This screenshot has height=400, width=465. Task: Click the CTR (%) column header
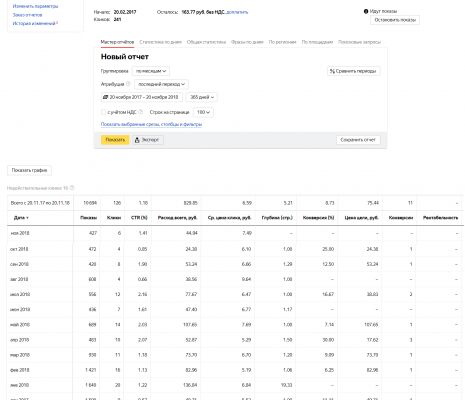(x=139, y=218)
